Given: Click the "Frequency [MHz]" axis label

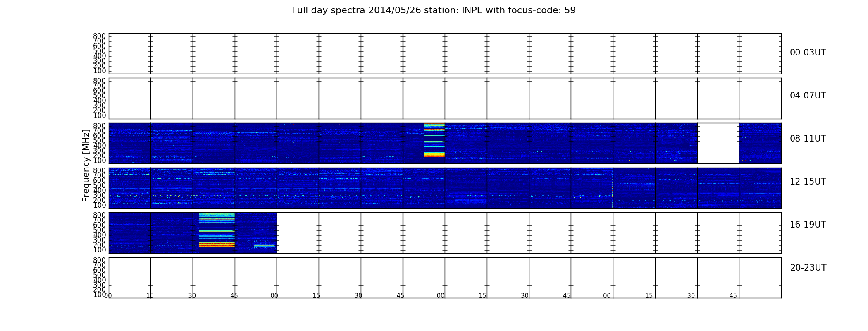Looking at the screenshot, I should 86,165.
